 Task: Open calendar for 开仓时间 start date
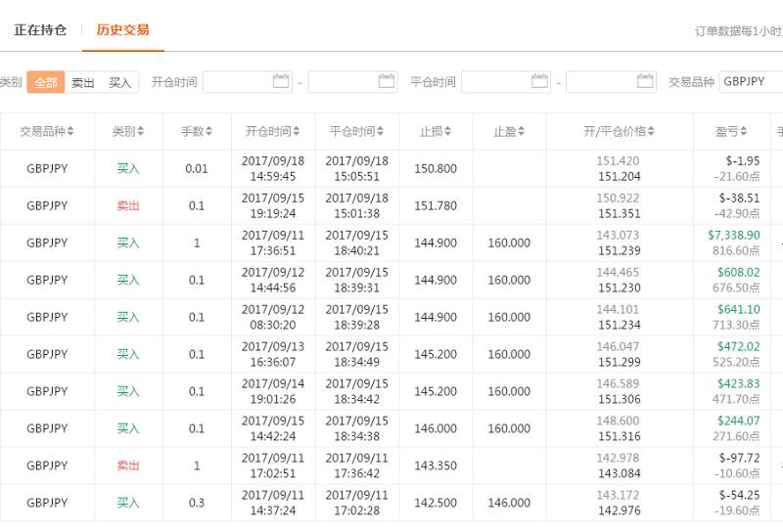coord(281,81)
